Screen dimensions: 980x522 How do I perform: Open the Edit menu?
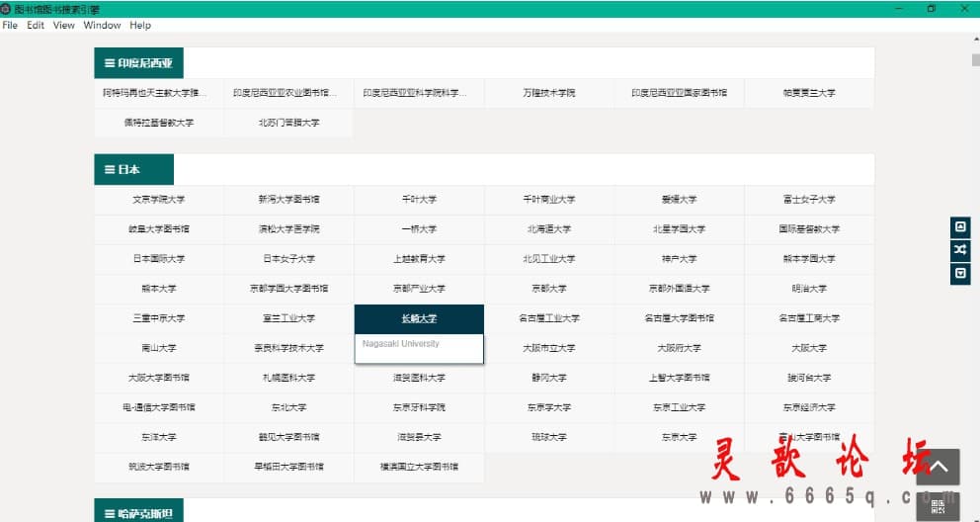point(36,25)
